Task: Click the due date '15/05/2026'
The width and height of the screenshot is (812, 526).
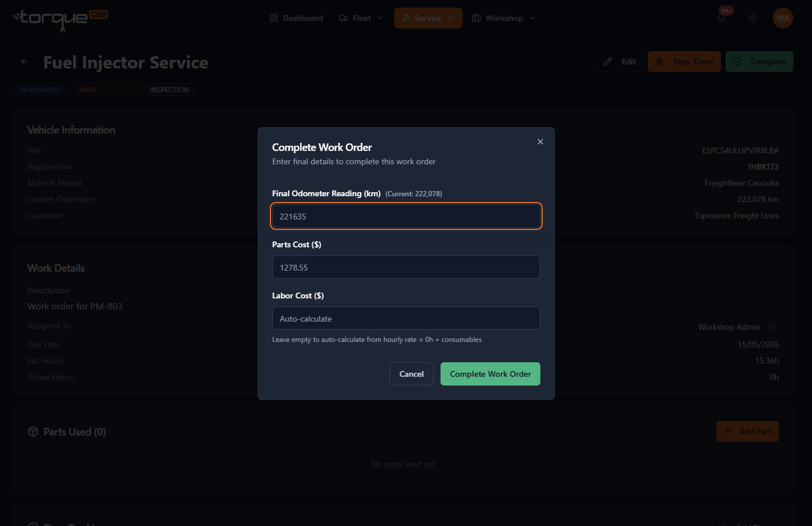Action: point(758,344)
